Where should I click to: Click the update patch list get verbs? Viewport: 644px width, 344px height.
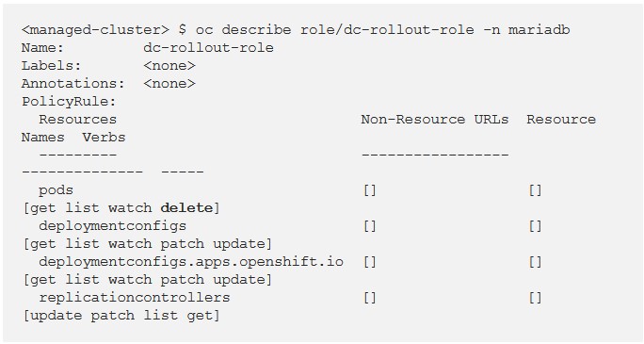[x=121, y=316]
